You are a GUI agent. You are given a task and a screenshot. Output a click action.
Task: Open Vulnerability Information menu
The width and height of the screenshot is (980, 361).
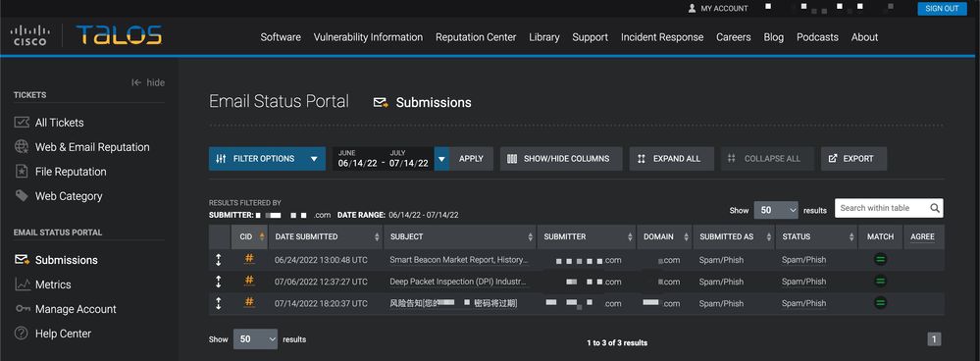pos(368,37)
